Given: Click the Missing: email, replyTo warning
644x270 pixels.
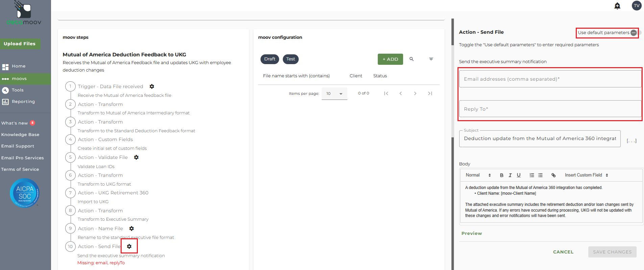Looking at the screenshot, I should [101, 263].
